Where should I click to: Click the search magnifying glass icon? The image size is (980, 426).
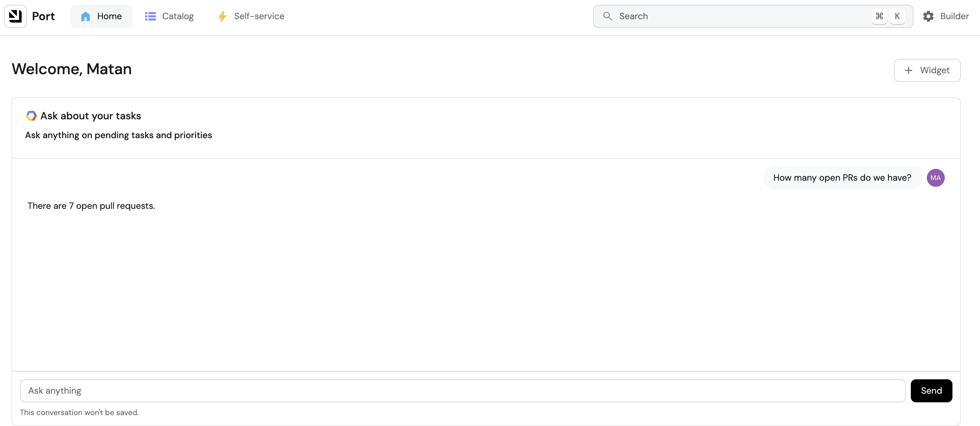608,16
